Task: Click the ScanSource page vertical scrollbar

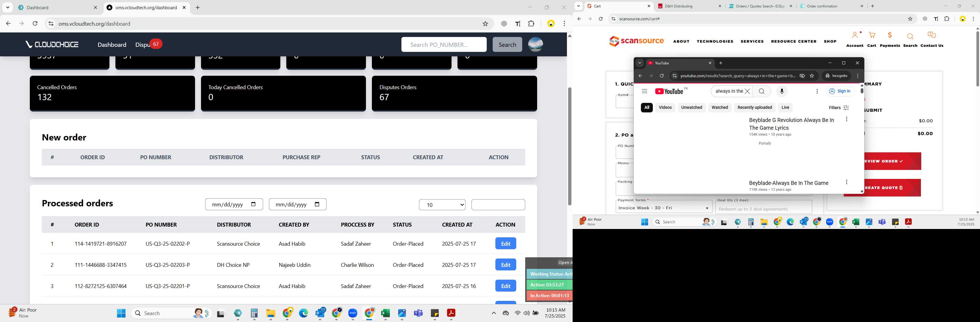Action: click(x=977, y=58)
